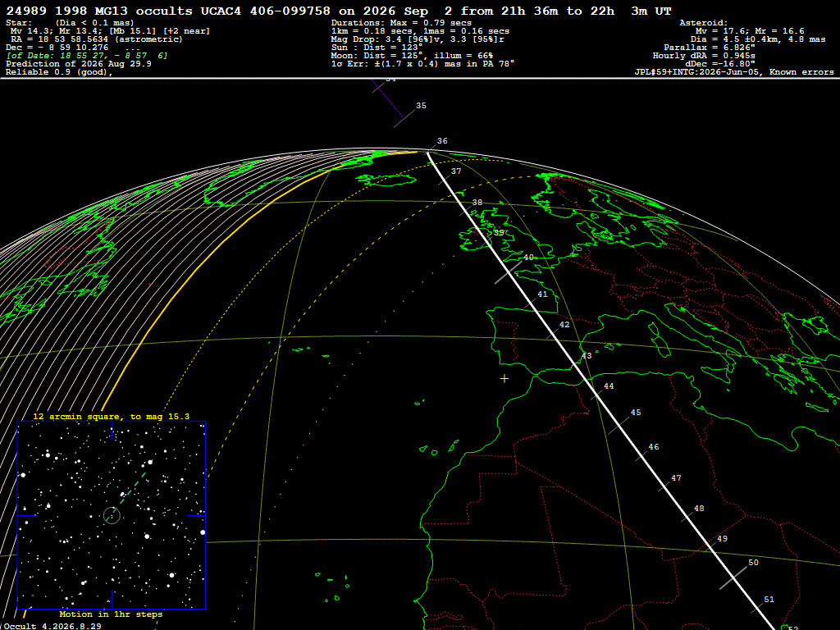Click the event title starting with 24989 1998 MG13
The width and height of the screenshot is (840, 630).
click(x=339, y=11)
